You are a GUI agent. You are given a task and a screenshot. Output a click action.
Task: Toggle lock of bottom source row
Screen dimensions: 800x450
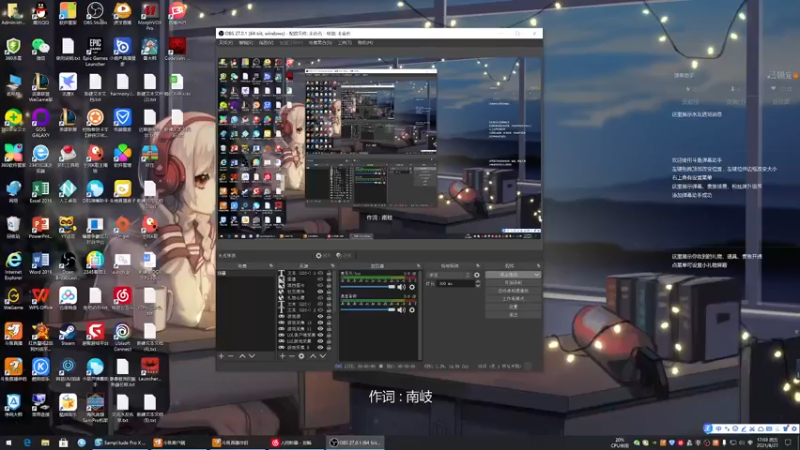[x=329, y=347]
